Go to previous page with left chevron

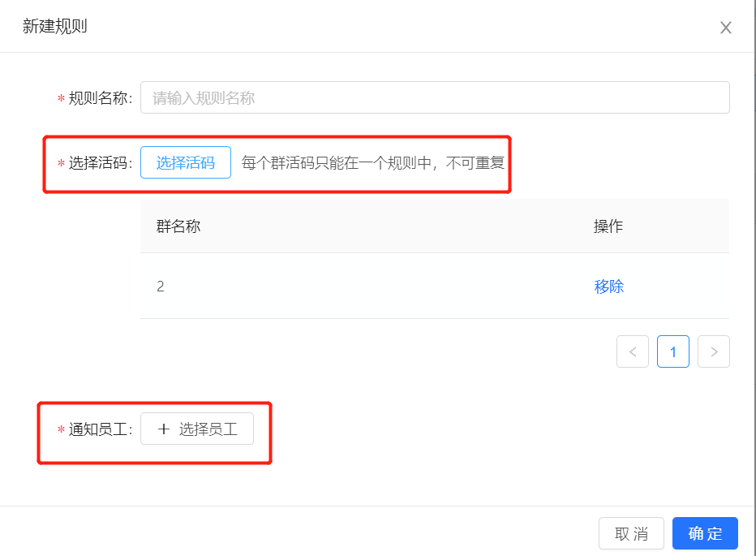tap(633, 351)
